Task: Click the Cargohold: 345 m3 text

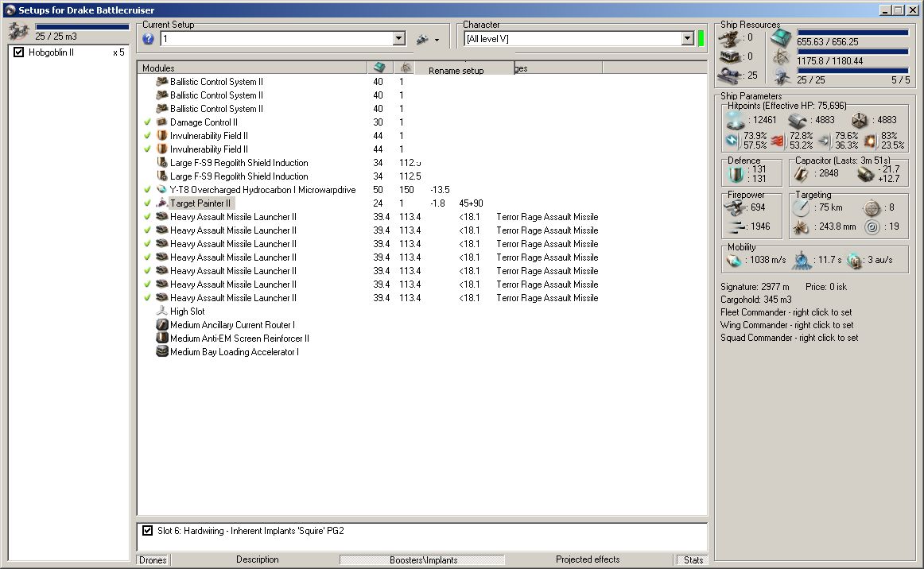Action: point(755,300)
